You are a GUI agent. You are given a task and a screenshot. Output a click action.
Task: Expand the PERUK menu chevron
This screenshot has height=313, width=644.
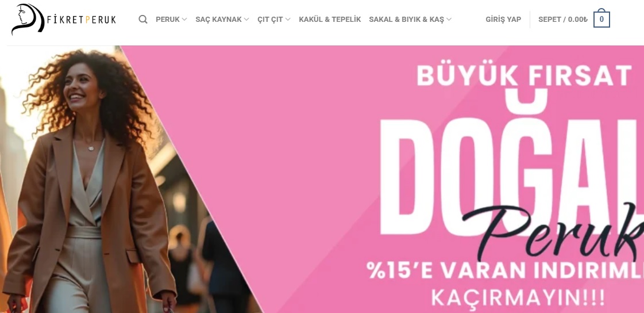click(x=184, y=20)
